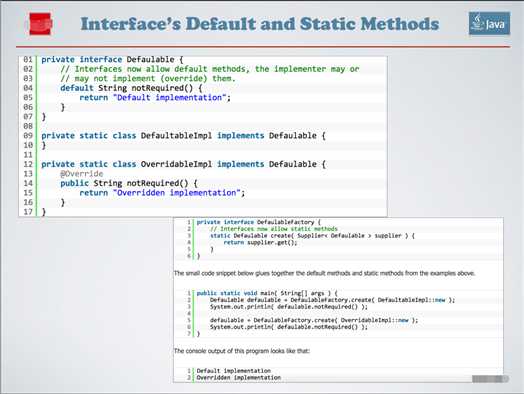Select "default String notRequired() {" line
The image size is (524, 394).
[x=131, y=88]
